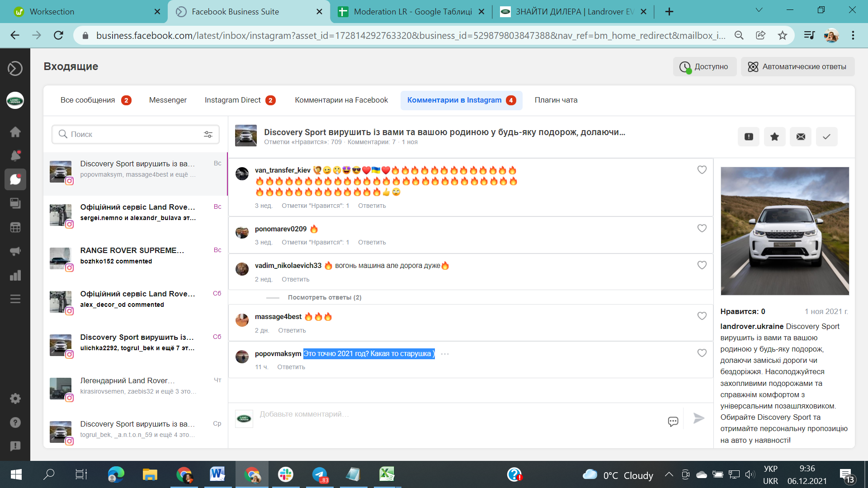Star the conversation for follow-up
Screen dimensions: 868x488
point(774,137)
